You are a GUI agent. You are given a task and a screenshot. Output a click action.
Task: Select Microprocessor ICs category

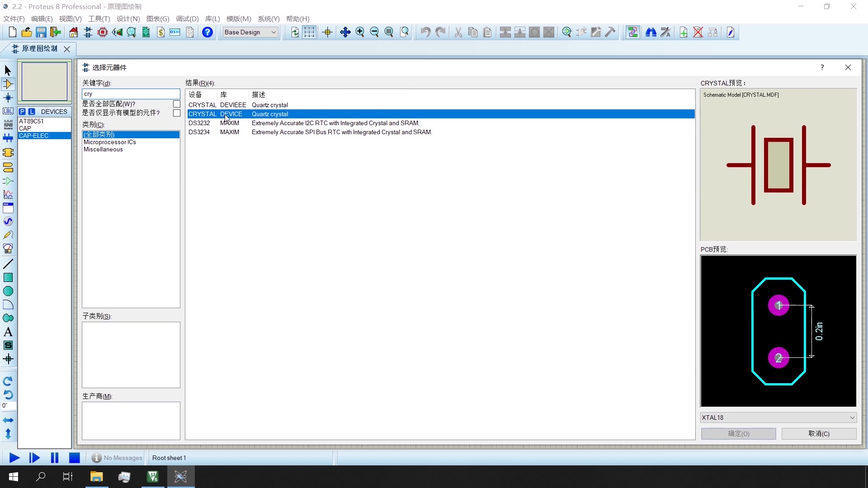pyautogui.click(x=110, y=142)
